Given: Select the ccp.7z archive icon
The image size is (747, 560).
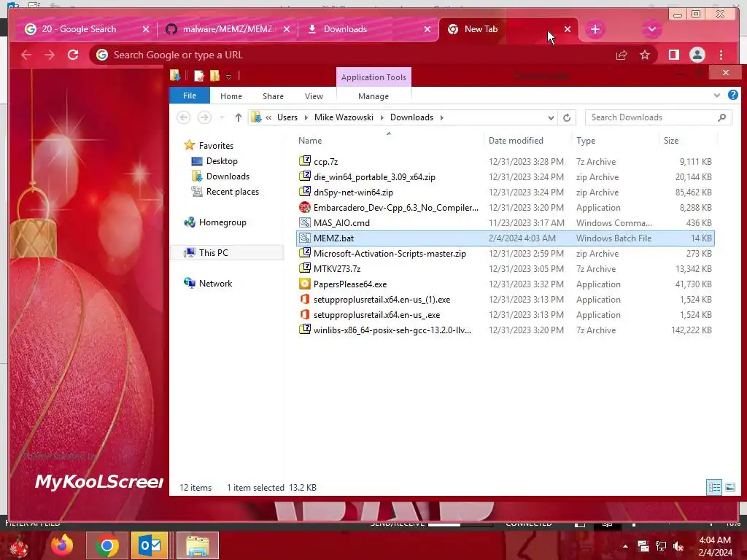Looking at the screenshot, I should (304, 161).
